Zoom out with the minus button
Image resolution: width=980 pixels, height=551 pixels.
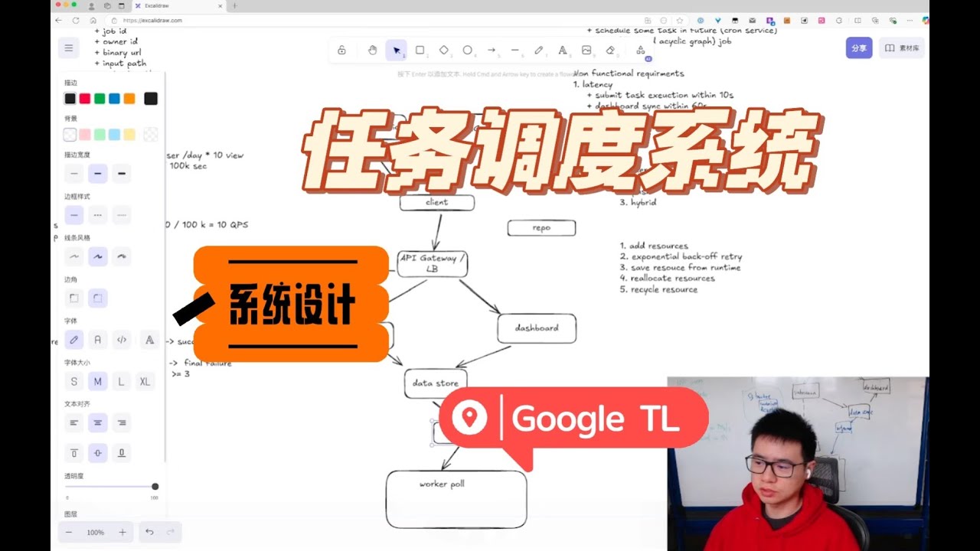69,532
